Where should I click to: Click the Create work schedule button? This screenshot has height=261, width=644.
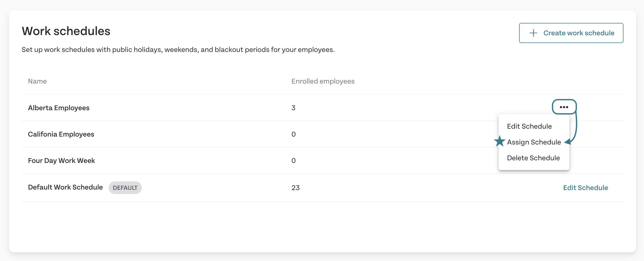571,33
